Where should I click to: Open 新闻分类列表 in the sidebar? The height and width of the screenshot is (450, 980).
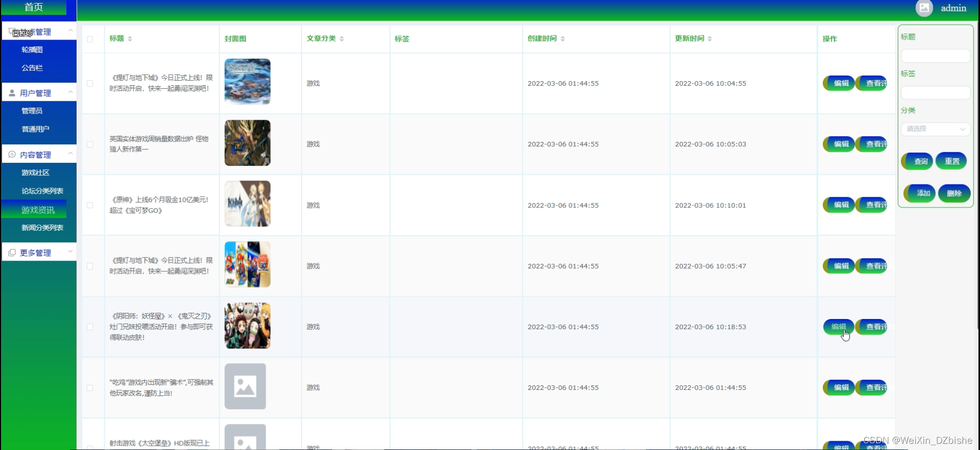(42, 228)
